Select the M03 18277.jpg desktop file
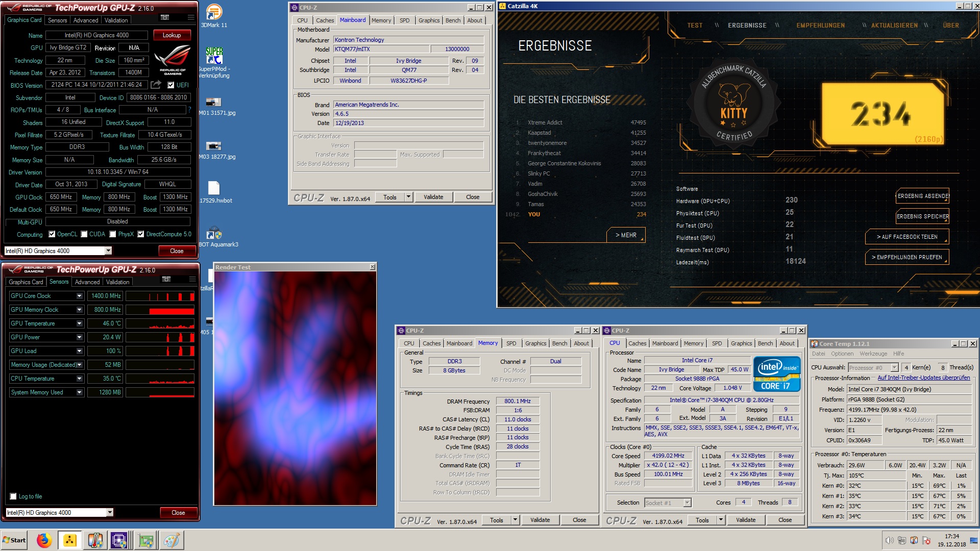Image resolution: width=980 pixels, height=551 pixels. (217, 150)
